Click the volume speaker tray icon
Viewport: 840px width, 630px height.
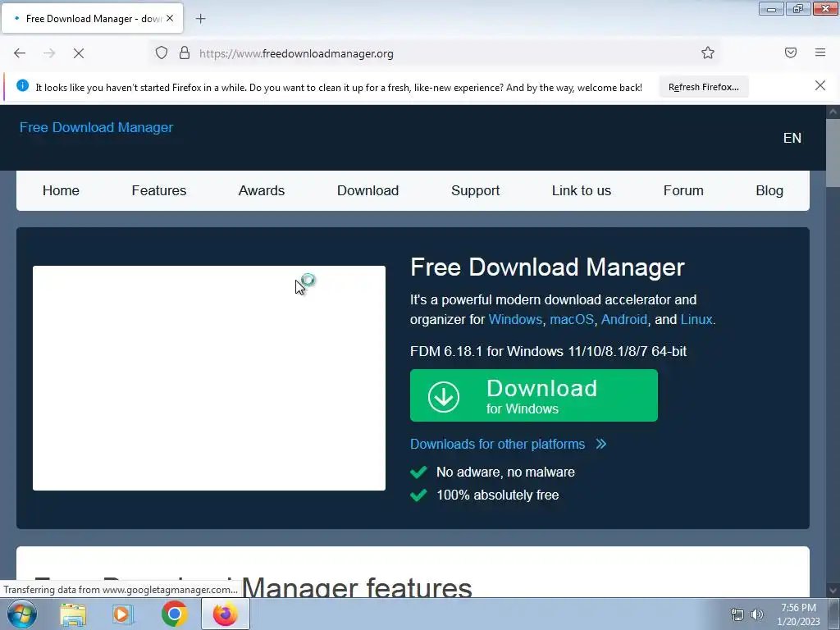(757, 615)
